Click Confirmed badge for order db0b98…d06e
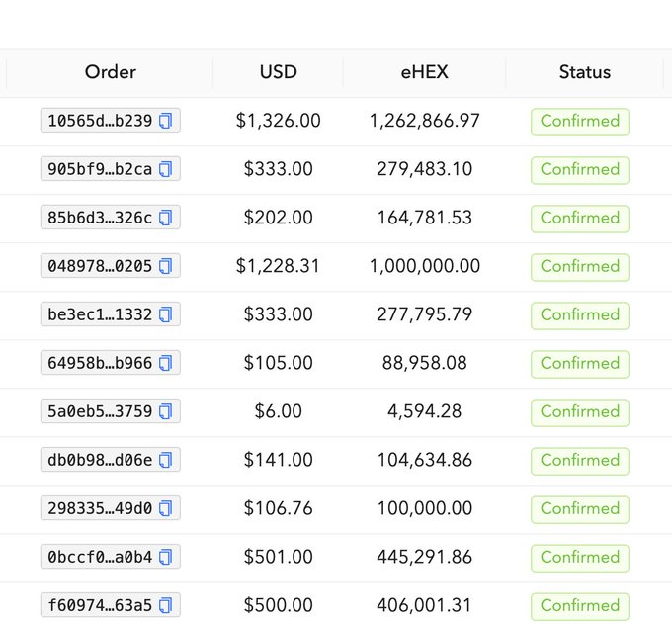The height and width of the screenshot is (625, 672). point(580,461)
